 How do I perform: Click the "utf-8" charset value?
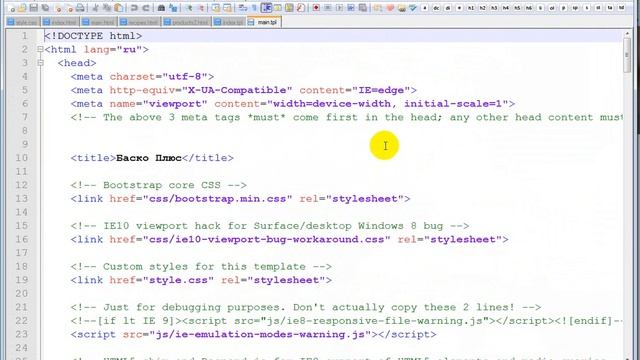point(184,76)
